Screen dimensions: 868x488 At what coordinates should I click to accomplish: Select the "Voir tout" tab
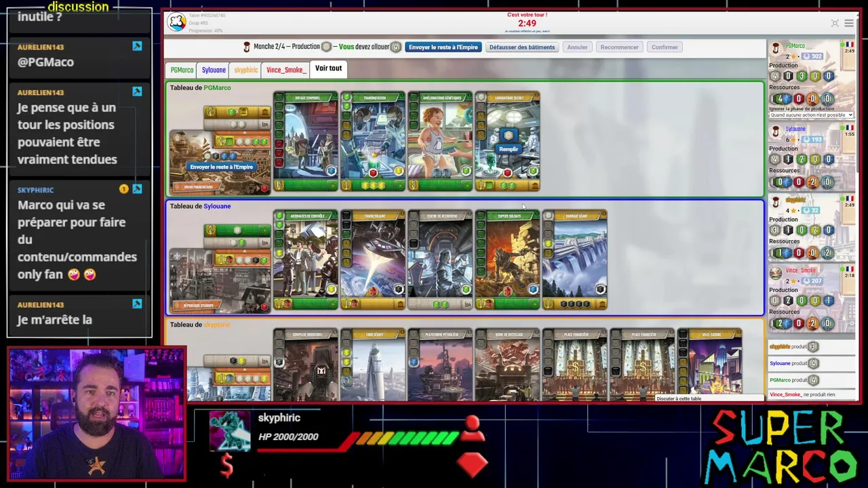pos(328,68)
